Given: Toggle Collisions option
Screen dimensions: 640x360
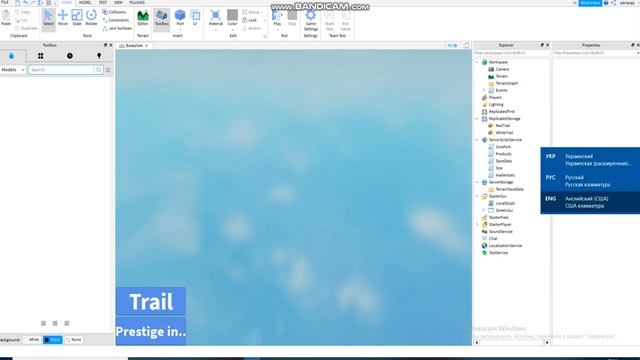Looking at the screenshot, I should click(114, 12).
